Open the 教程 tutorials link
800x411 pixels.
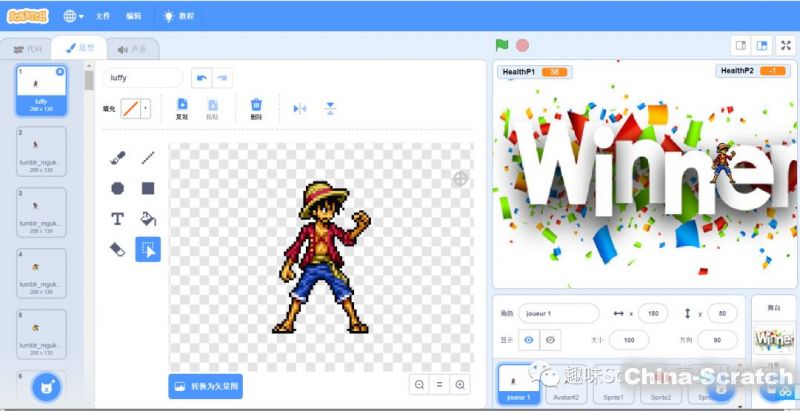[178, 16]
